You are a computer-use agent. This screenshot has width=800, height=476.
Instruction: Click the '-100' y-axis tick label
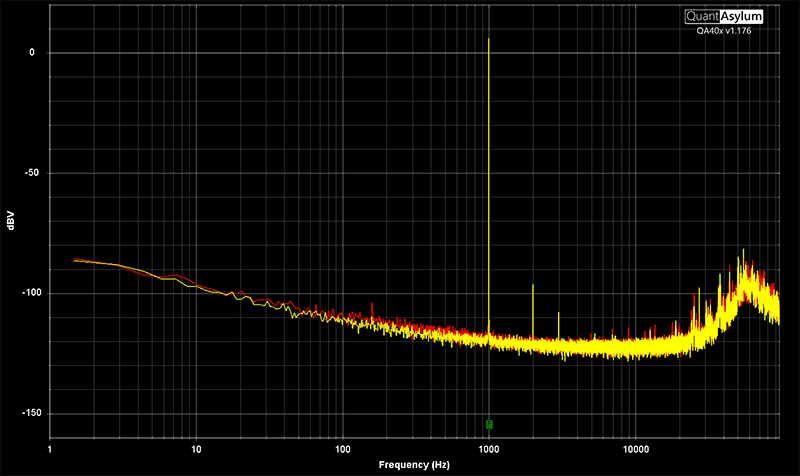31,293
